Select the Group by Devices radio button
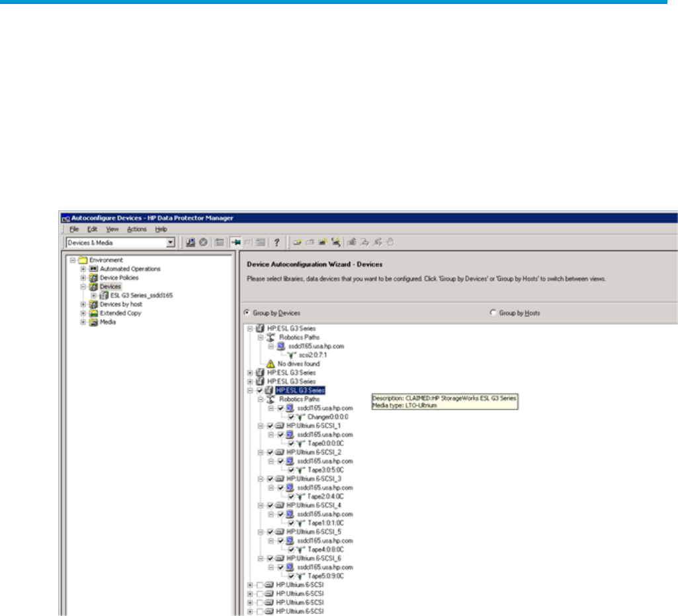678x616 pixels. (247, 313)
